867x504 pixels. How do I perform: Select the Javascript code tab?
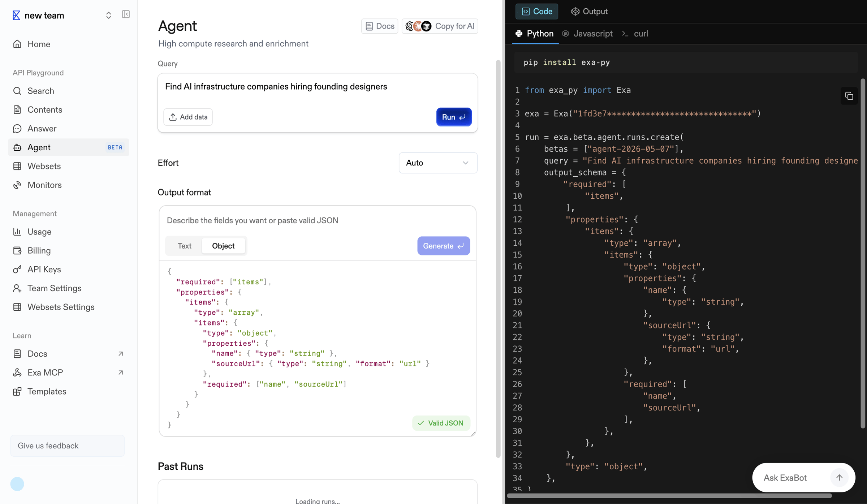587,34
